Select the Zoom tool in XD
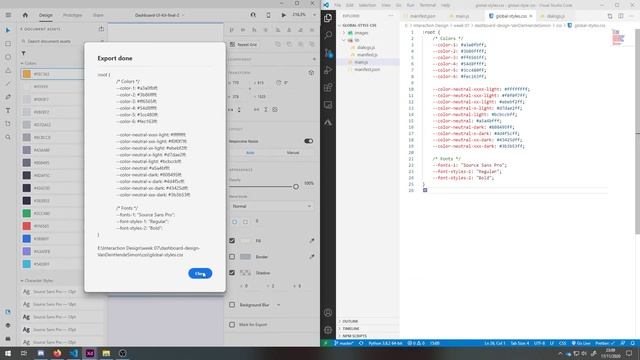The image size is (640, 360). [8, 138]
